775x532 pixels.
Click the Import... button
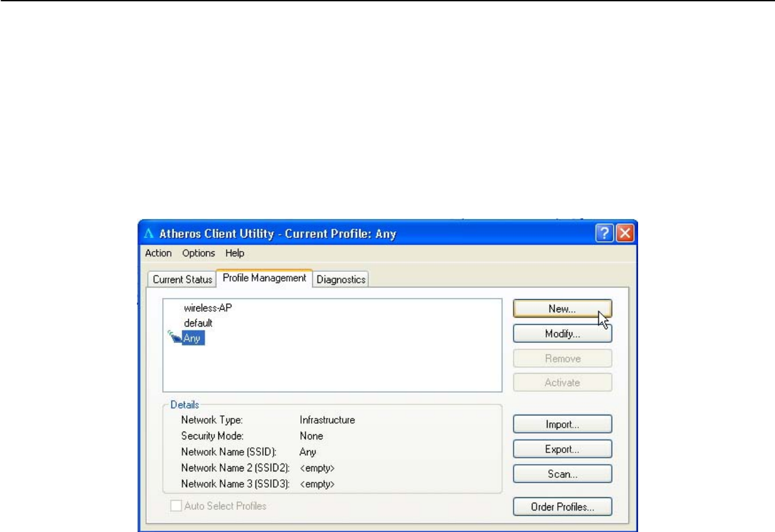[563, 424]
